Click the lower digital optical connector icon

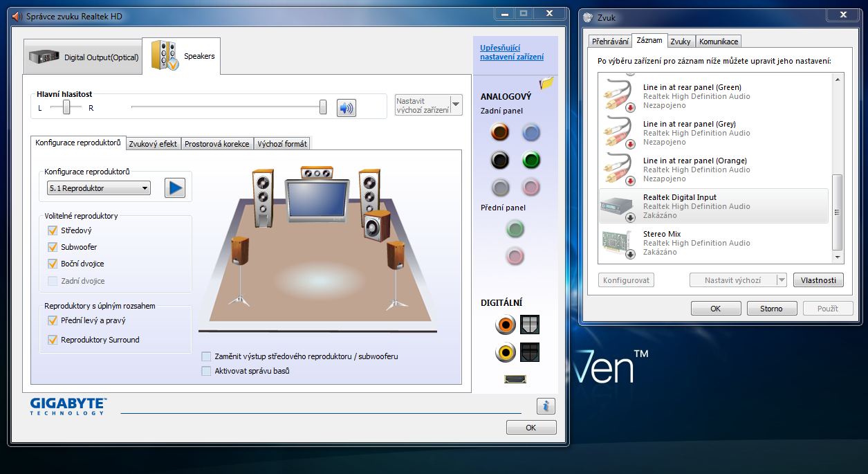(x=530, y=352)
